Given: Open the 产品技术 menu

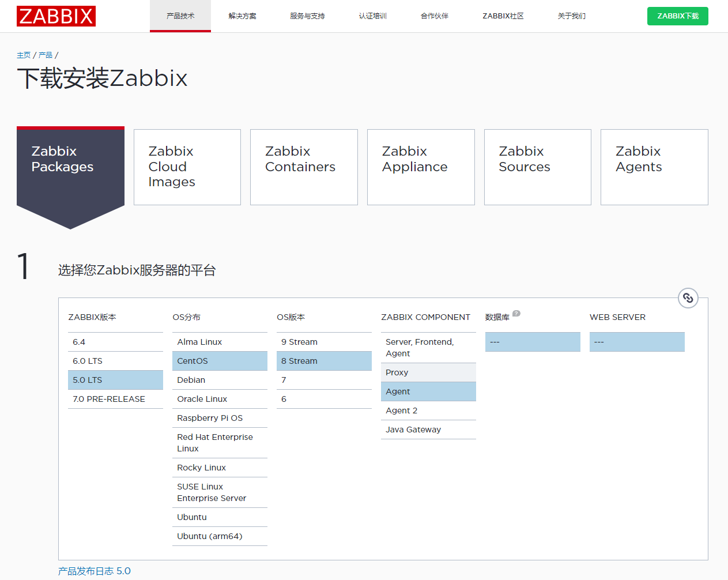Looking at the screenshot, I should tap(180, 16).
